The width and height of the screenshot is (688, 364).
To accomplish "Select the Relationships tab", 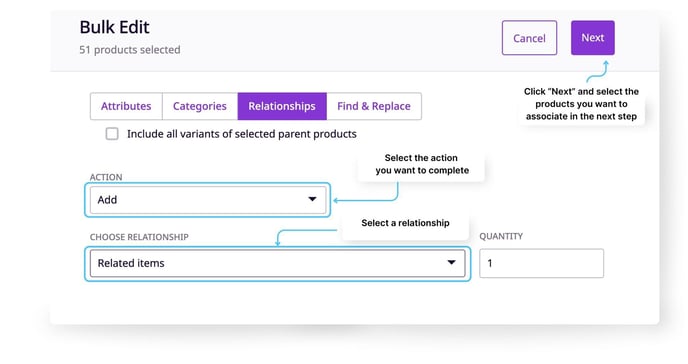I will click(282, 106).
